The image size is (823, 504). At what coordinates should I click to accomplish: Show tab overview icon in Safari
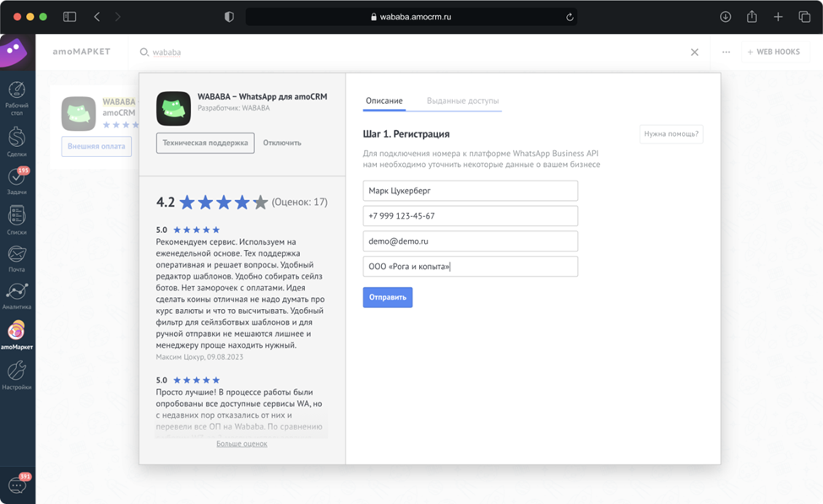pos(804,17)
